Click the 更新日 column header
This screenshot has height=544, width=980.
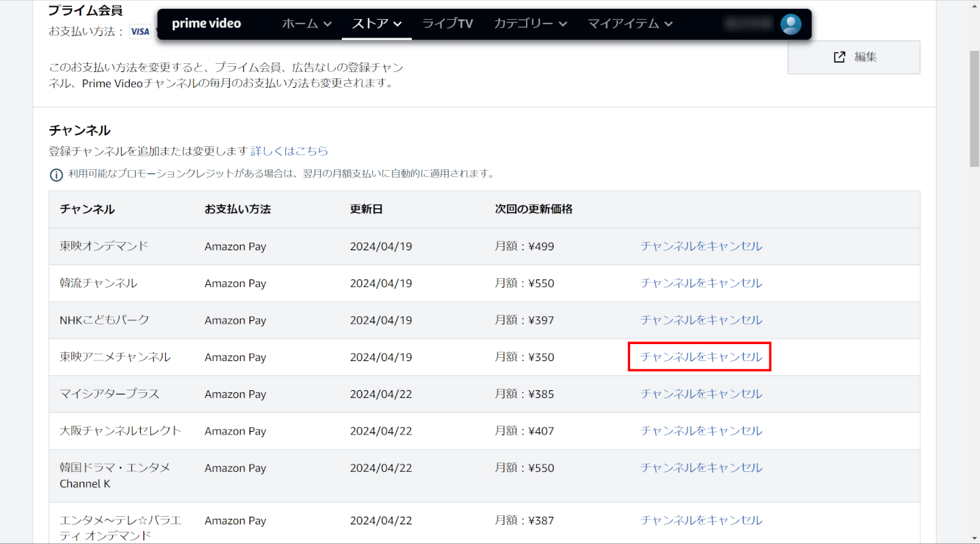click(366, 209)
